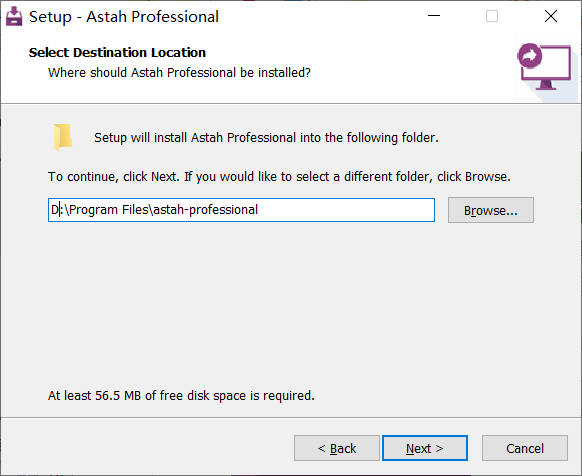Click the Astah installer icon in title bar
Screen dimensions: 582x476
(14, 16)
